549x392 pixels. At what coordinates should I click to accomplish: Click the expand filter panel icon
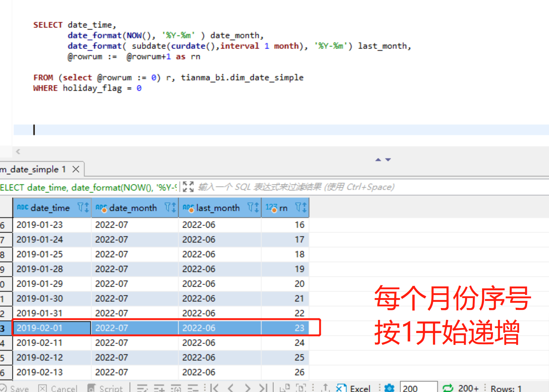(x=188, y=187)
